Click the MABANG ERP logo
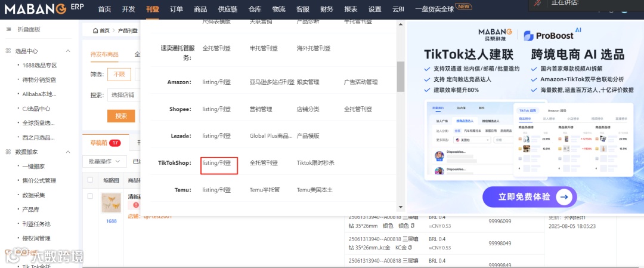 (x=44, y=8)
